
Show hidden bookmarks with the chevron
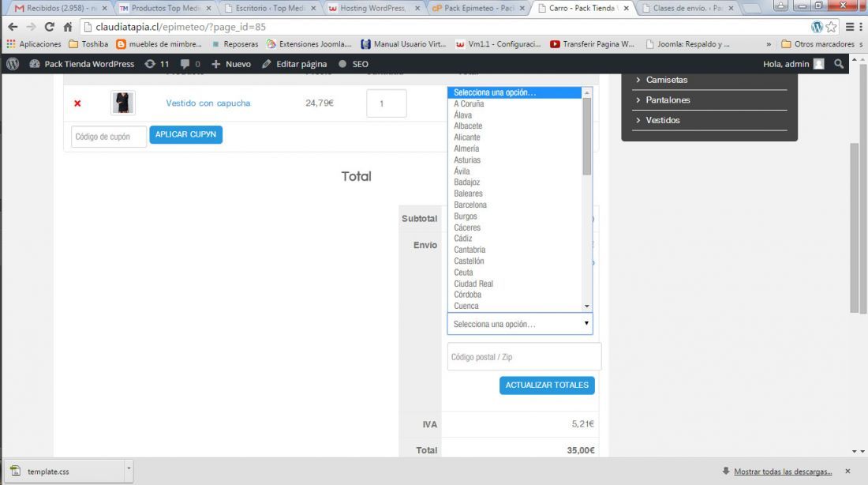coord(769,43)
